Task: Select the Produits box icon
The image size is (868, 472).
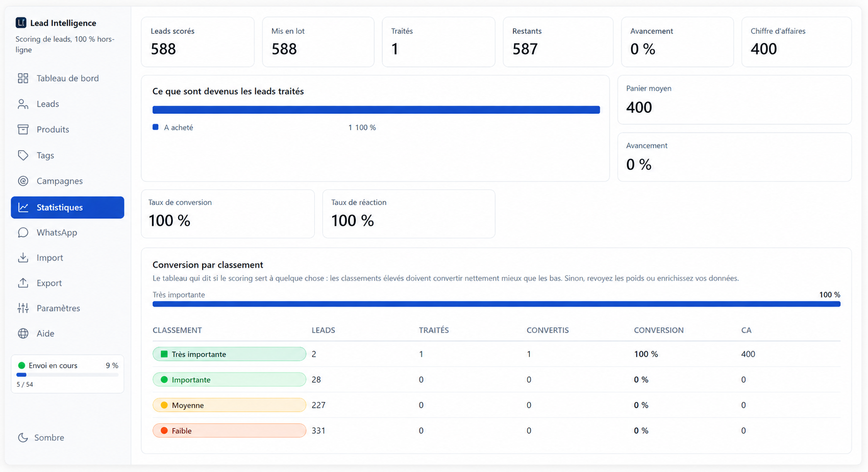Action: [x=23, y=129]
